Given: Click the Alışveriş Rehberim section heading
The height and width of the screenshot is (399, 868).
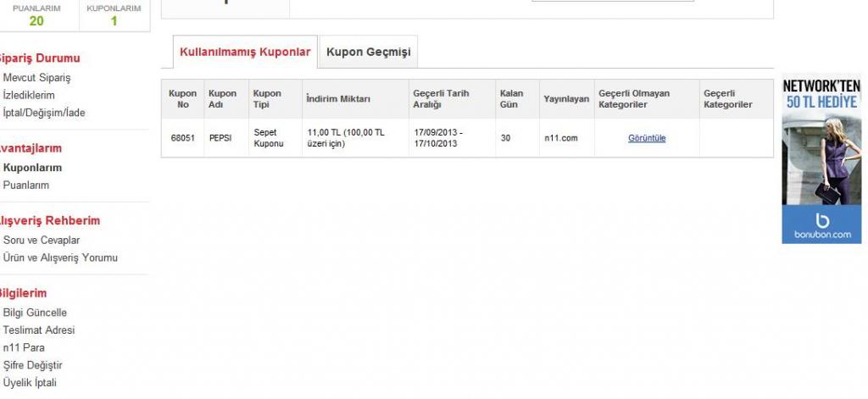Looking at the screenshot, I should pos(48,221).
